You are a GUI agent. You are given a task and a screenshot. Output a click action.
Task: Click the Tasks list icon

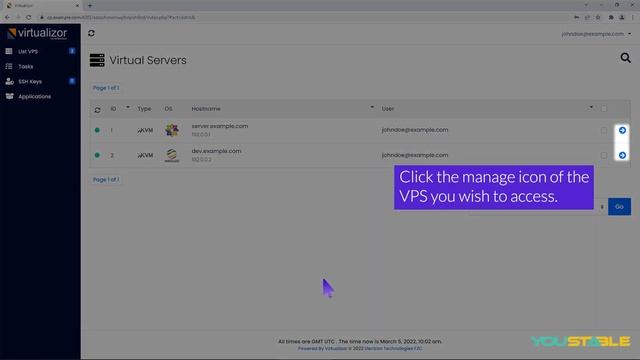(9, 66)
